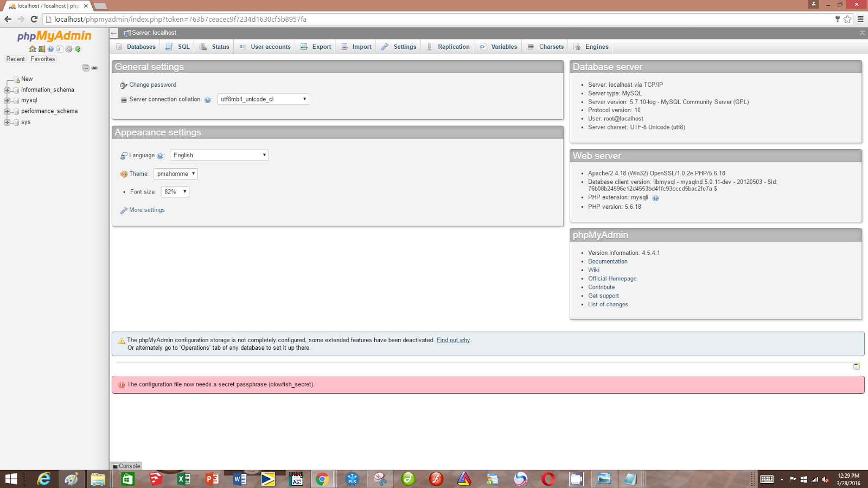
Task: Open PowerPoint from the taskbar
Action: click(x=212, y=479)
